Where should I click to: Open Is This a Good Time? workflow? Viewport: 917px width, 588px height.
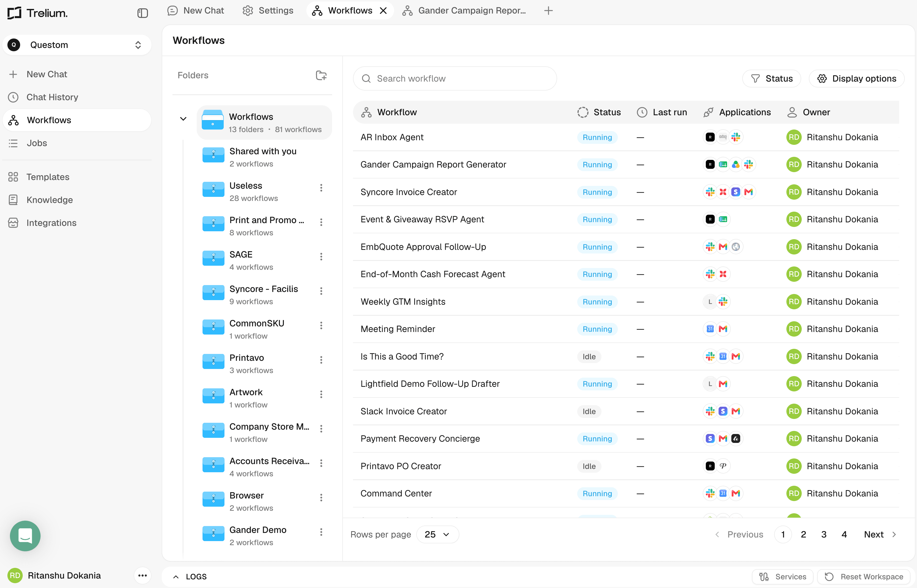coord(402,357)
